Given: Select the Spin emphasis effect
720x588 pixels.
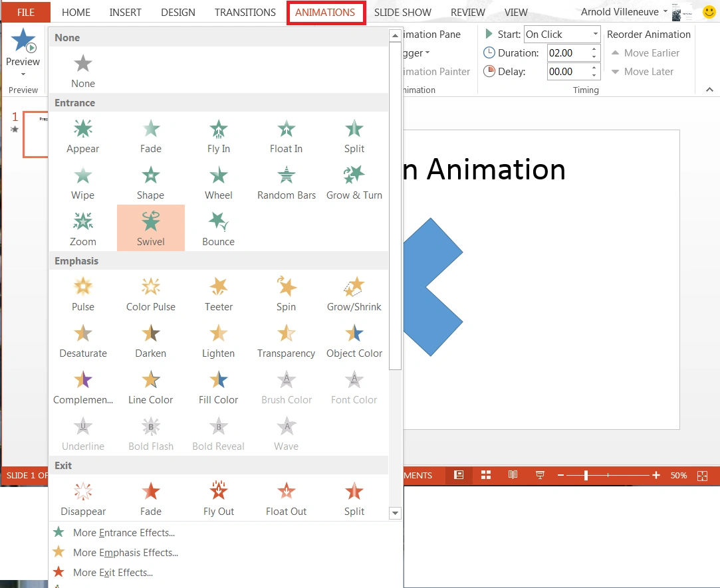Looking at the screenshot, I should (x=286, y=293).
